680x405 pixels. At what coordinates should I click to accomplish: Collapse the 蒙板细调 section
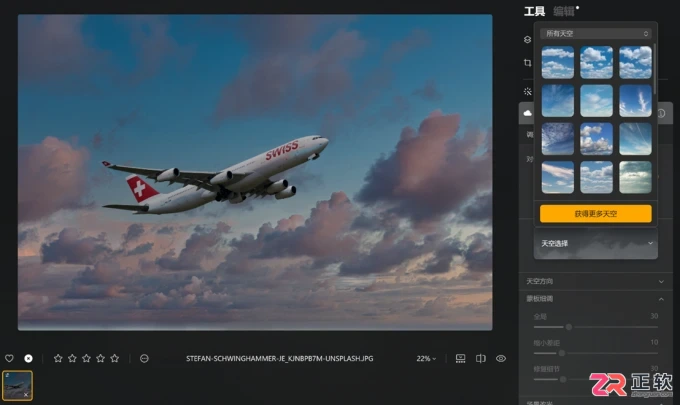click(x=595, y=299)
